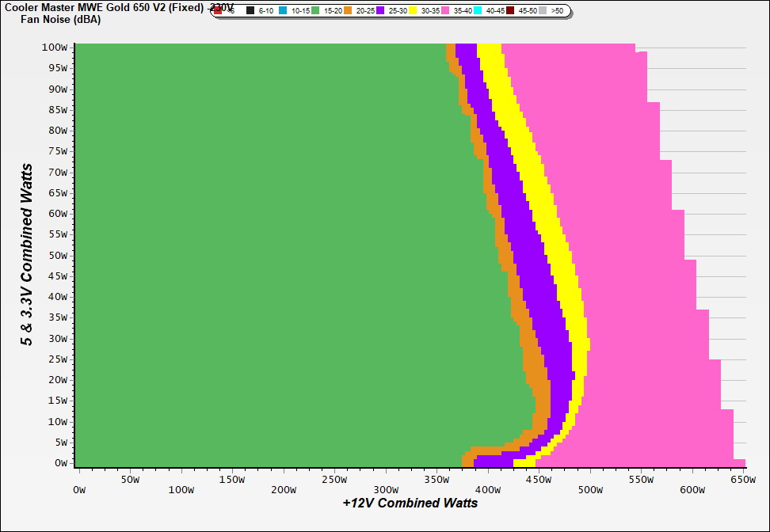Click the Fan Noise (dBA) subtitle
Image resolution: width=770 pixels, height=532 pixels.
click(x=55, y=19)
